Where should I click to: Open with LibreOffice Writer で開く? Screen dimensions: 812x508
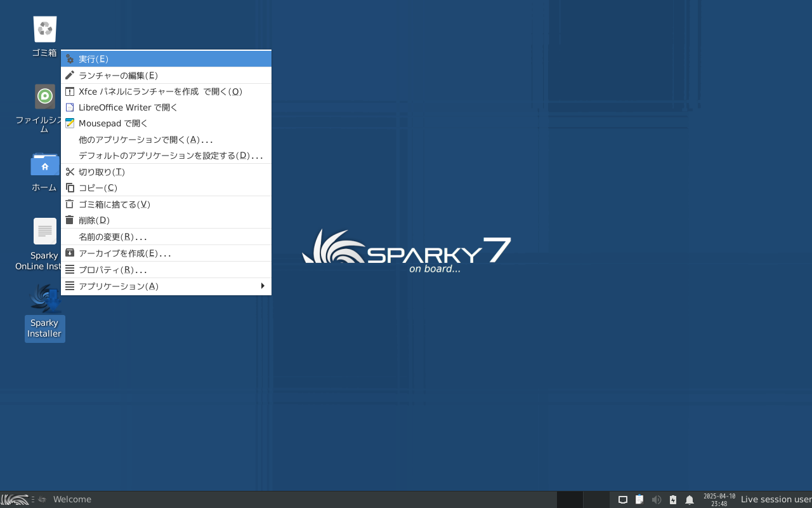166,107
